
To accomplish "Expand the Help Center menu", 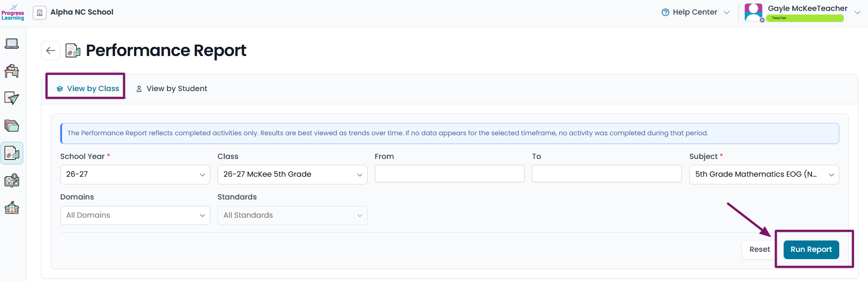I will (x=696, y=12).
